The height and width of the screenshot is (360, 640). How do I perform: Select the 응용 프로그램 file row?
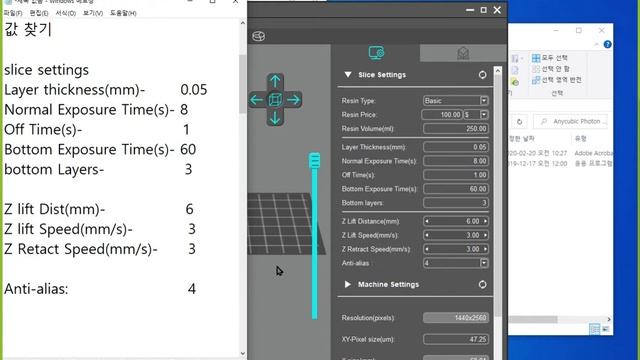pyautogui.click(x=560, y=163)
